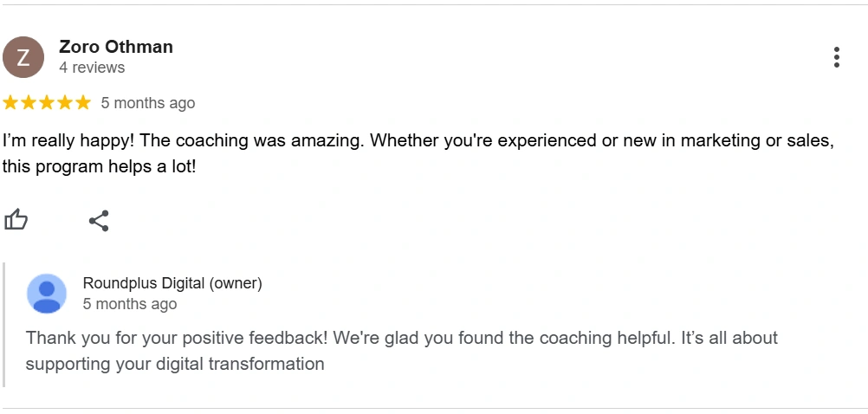868x414 pixels.
Task: Click the text "this program helps a lot!"
Action: coord(99,167)
